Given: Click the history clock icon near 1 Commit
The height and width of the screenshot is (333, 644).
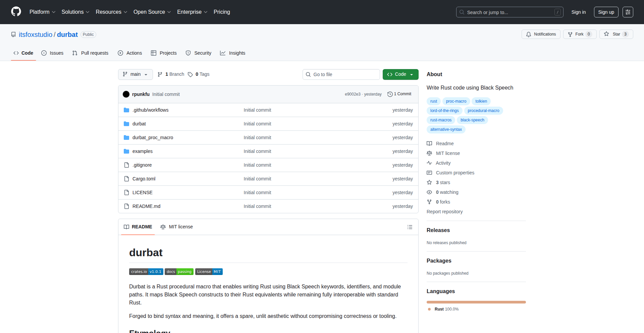Looking at the screenshot, I should tap(389, 94).
